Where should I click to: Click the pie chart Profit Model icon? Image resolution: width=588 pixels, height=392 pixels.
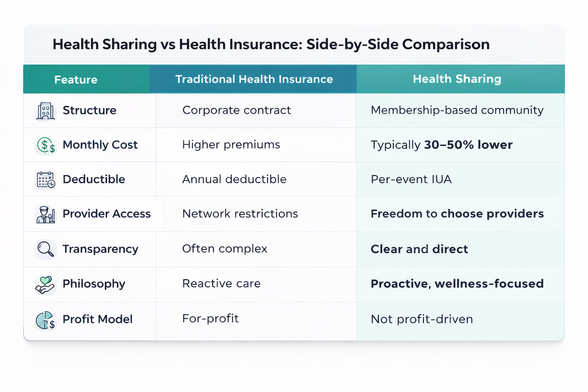click(x=46, y=320)
